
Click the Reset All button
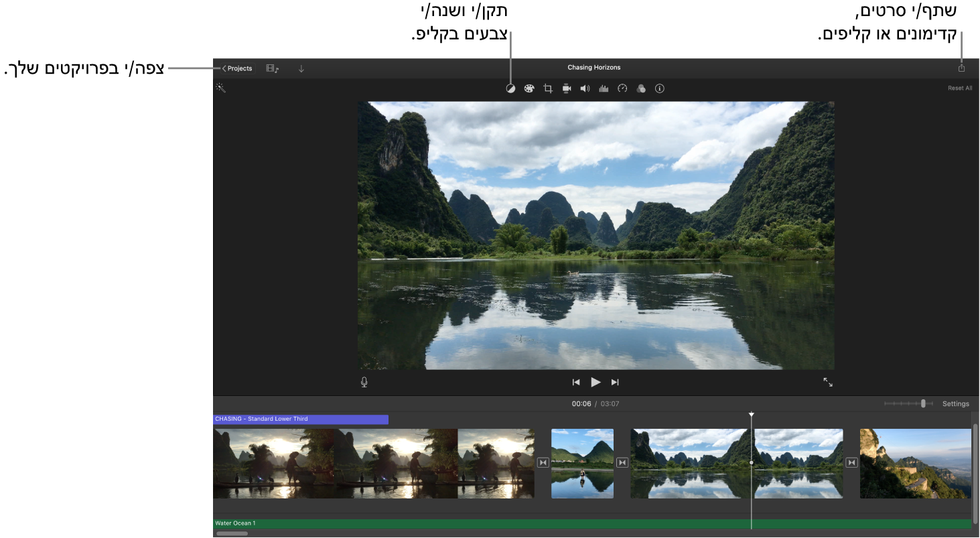point(959,88)
